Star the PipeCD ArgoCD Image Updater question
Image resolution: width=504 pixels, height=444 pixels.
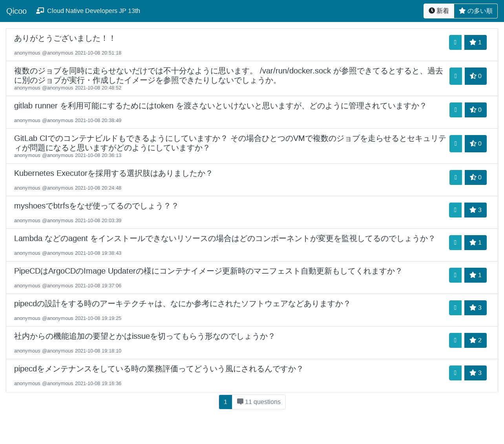[475, 275]
